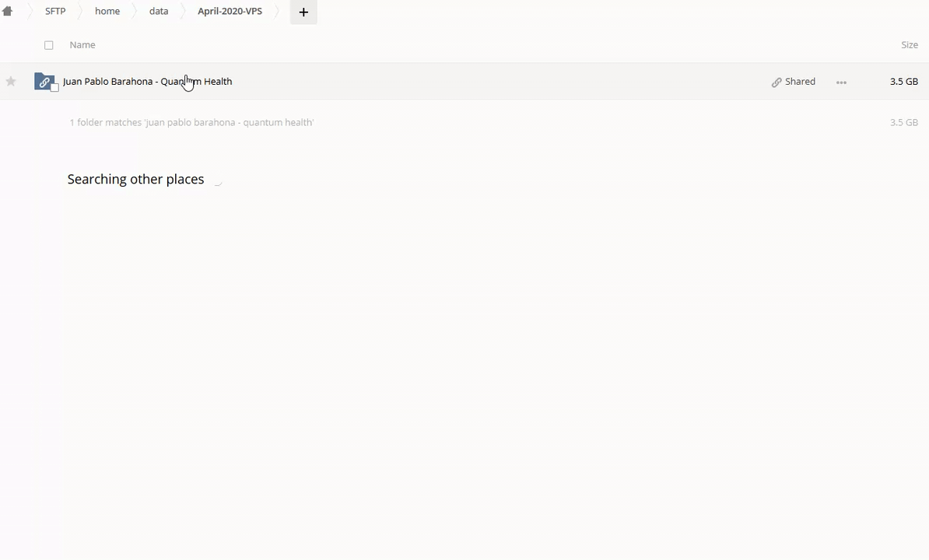929x560 pixels.
Task: Sort files by Name column
Action: click(x=82, y=45)
